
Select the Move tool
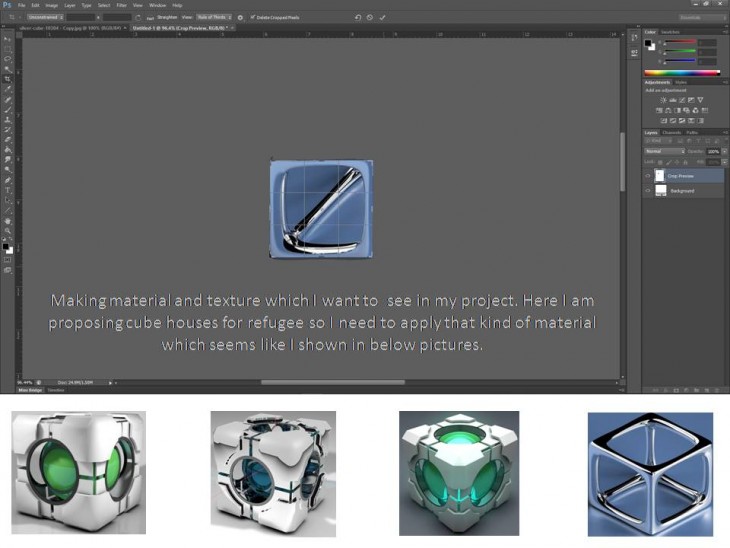[x=7, y=38]
